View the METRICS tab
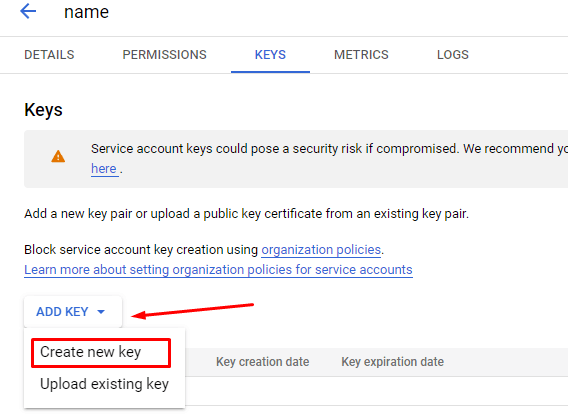The width and height of the screenshot is (568, 418). pos(361,55)
